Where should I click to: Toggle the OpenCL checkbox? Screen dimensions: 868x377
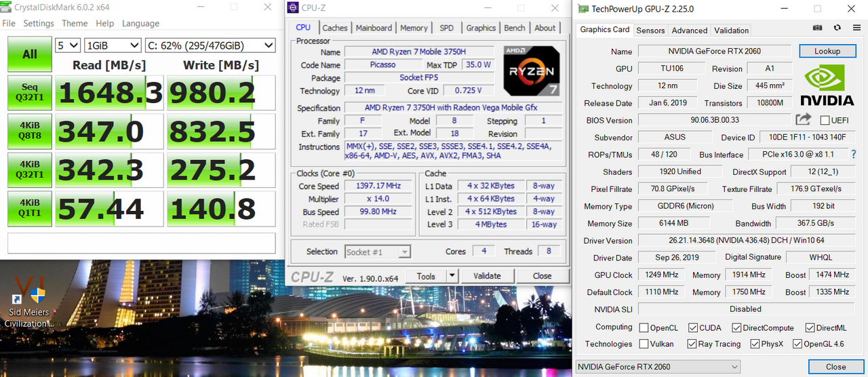(x=644, y=328)
